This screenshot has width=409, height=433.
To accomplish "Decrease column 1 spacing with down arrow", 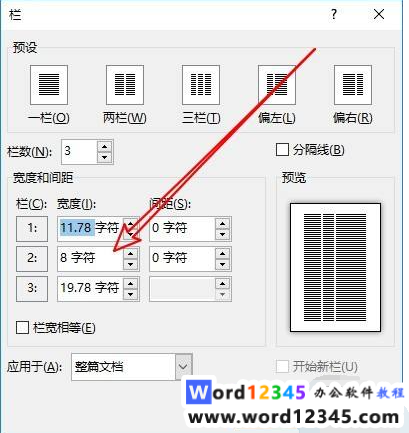I will tap(223, 235).
